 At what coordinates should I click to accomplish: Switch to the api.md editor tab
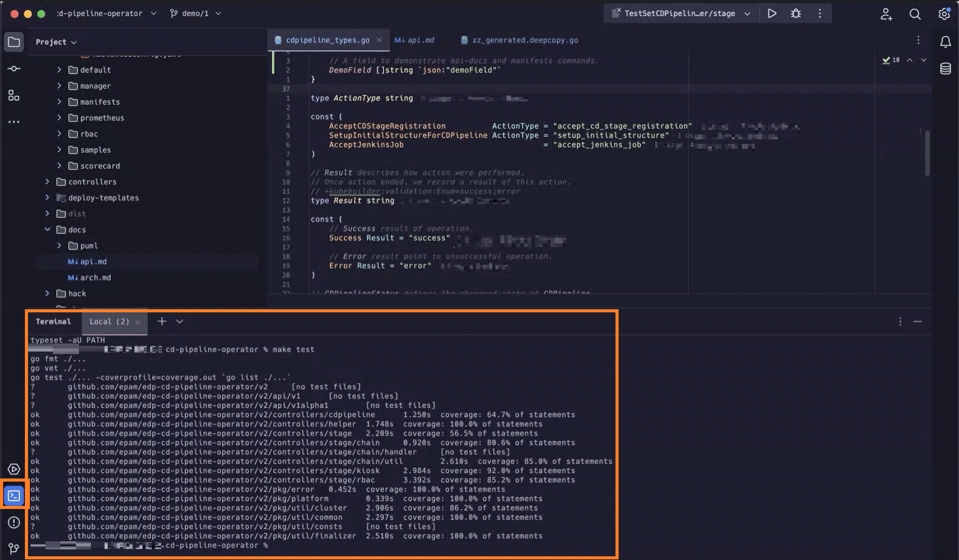click(x=414, y=39)
